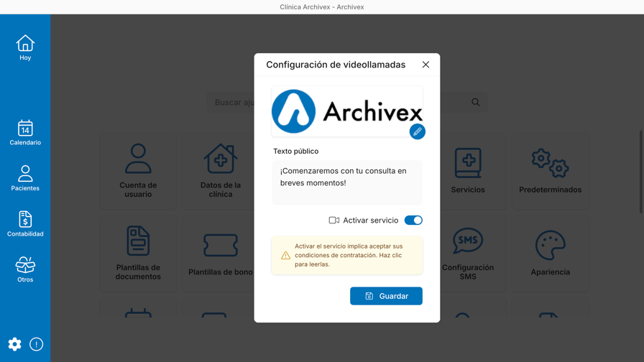Open Predeterminados settings card
Viewport: 644px width, 362px height.
[x=550, y=171]
